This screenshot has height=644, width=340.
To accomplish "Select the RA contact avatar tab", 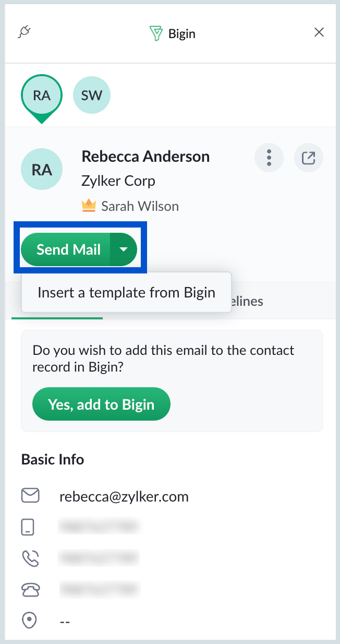I will (x=42, y=97).
